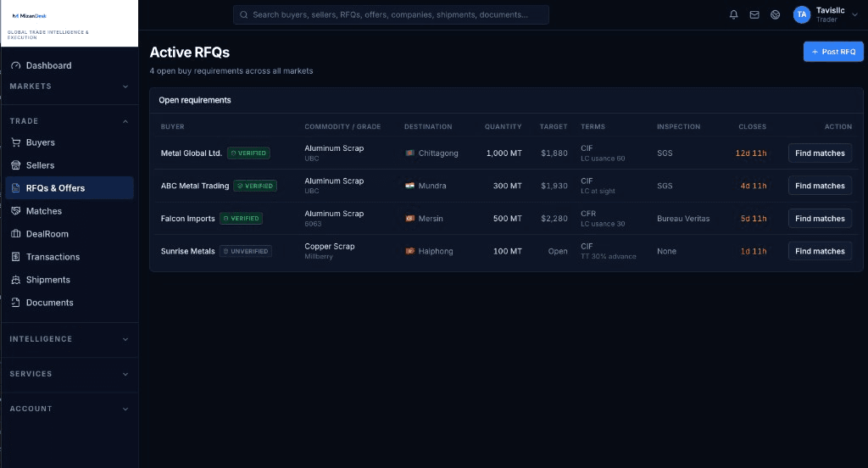Click Copper Scrap commodity cell
This screenshot has width=868, height=468.
point(330,247)
